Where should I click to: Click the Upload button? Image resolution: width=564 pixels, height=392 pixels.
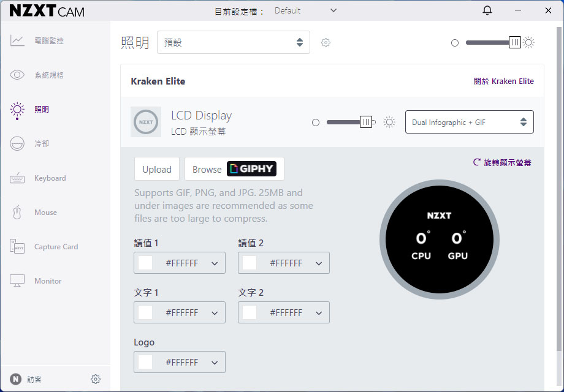157,169
